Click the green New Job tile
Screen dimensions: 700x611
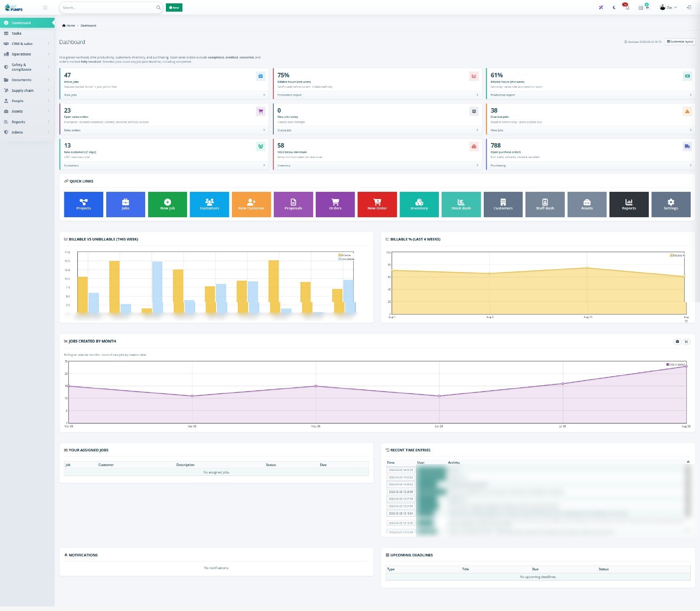(168, 205)
